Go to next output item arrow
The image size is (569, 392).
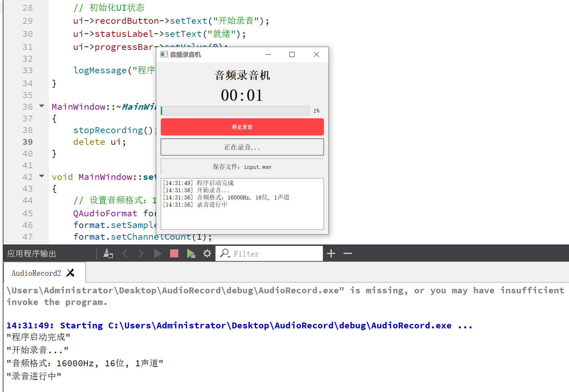coord(141,254)
